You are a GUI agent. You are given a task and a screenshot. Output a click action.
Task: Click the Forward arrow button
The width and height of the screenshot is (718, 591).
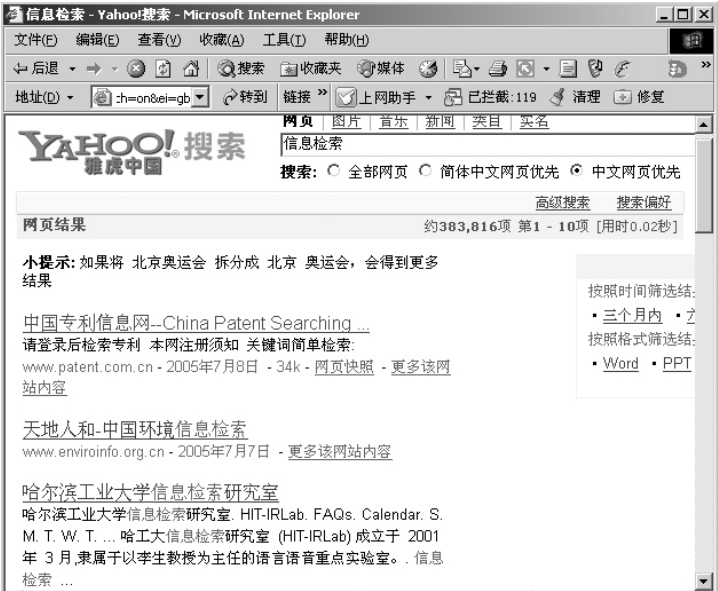coord(94,69)
